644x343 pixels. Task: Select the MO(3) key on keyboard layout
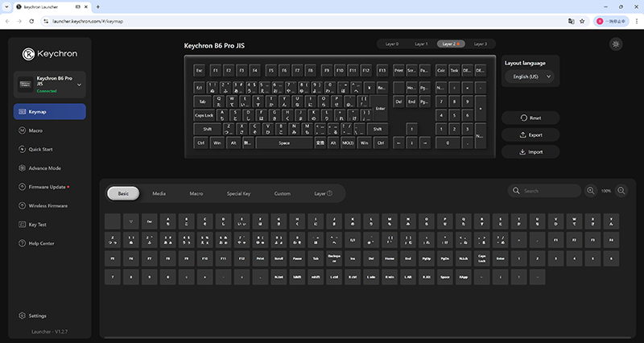pyautogui.click(x=348, y=143)
